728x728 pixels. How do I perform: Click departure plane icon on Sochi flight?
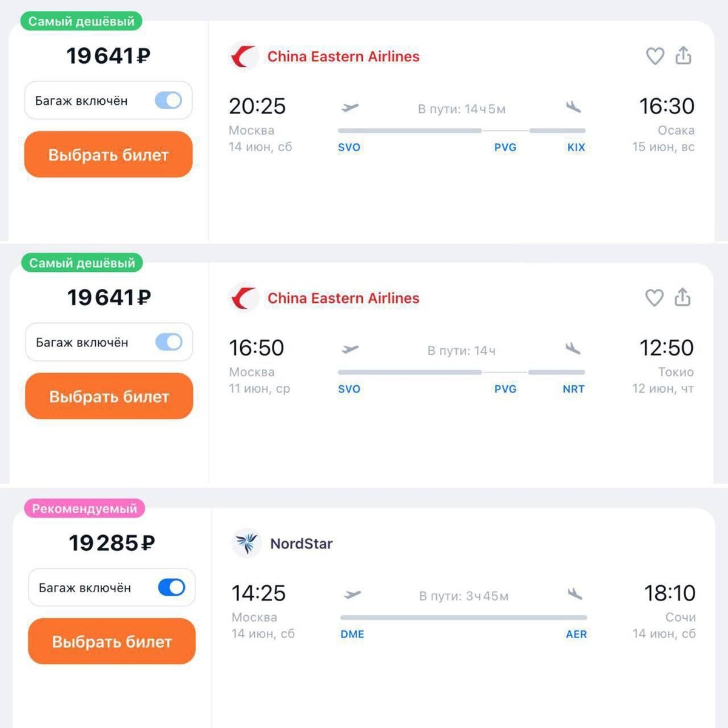352,595
